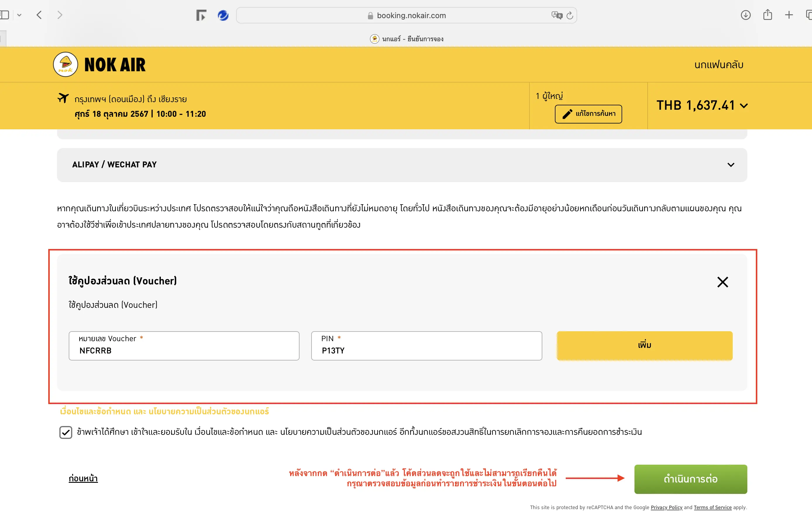Screen dimensions: 812x522
Task: Select the นกแอร์ - ยืนยันการจอง tab
Action: click(x=406, y=39)
